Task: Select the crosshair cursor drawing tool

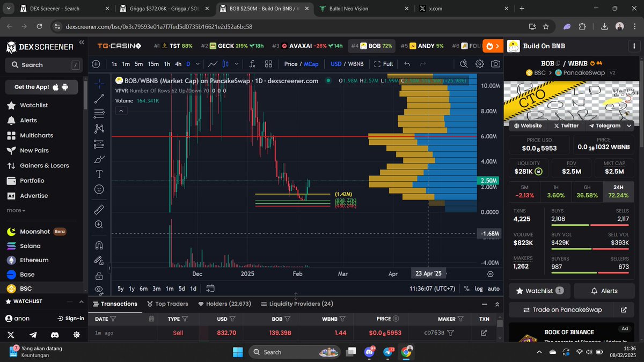Action: point(99,84)
